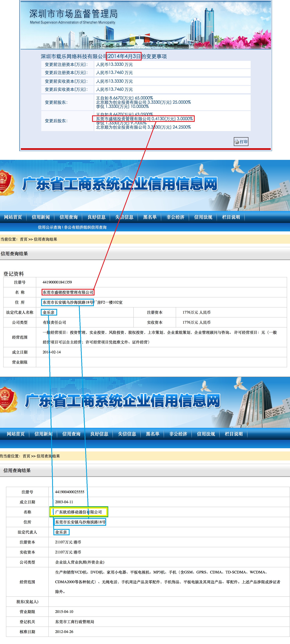Click establishment date 2003-04-11
Screen dimensions: 290x644
(64, 502)
